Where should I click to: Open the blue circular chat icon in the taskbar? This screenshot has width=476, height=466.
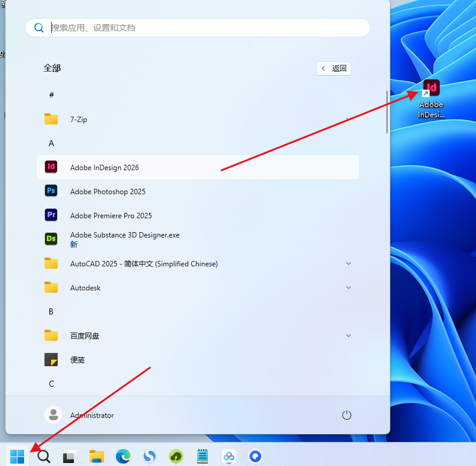click(x=255, y=456)
